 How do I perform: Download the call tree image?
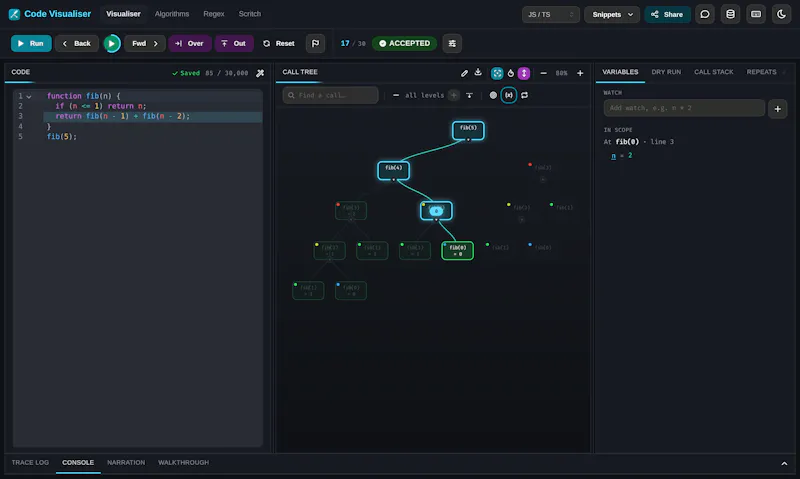point(478,72)
